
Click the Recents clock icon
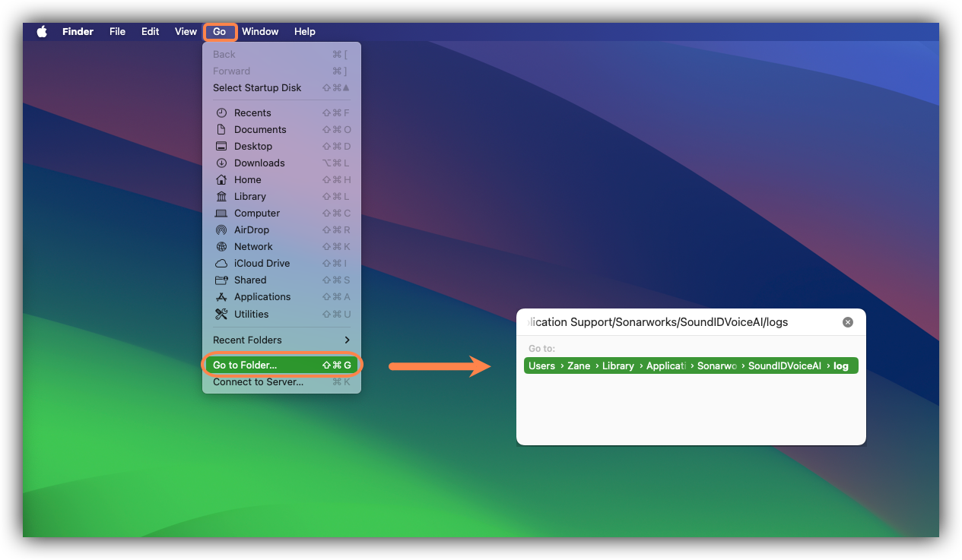[x=221, y=113]
